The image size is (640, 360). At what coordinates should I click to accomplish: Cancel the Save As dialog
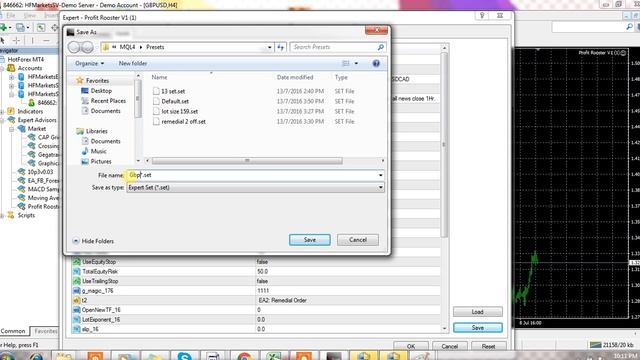pos(358,240)
